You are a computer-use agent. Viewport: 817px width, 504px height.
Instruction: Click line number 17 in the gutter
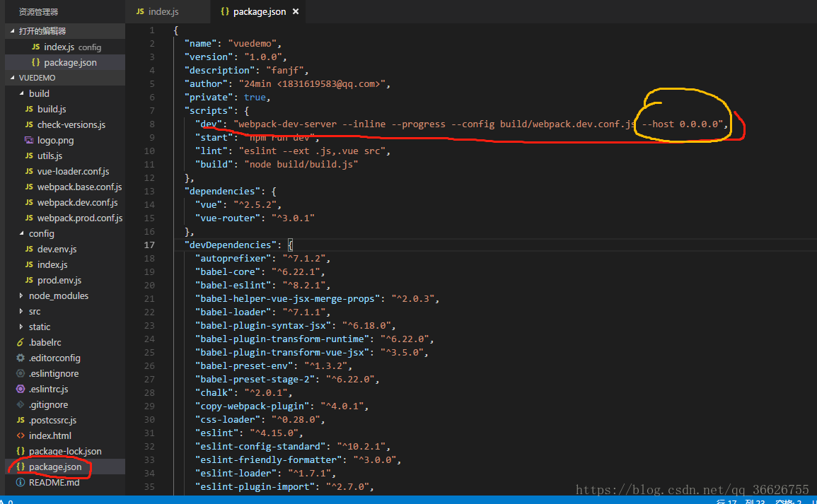pos(149,245)
